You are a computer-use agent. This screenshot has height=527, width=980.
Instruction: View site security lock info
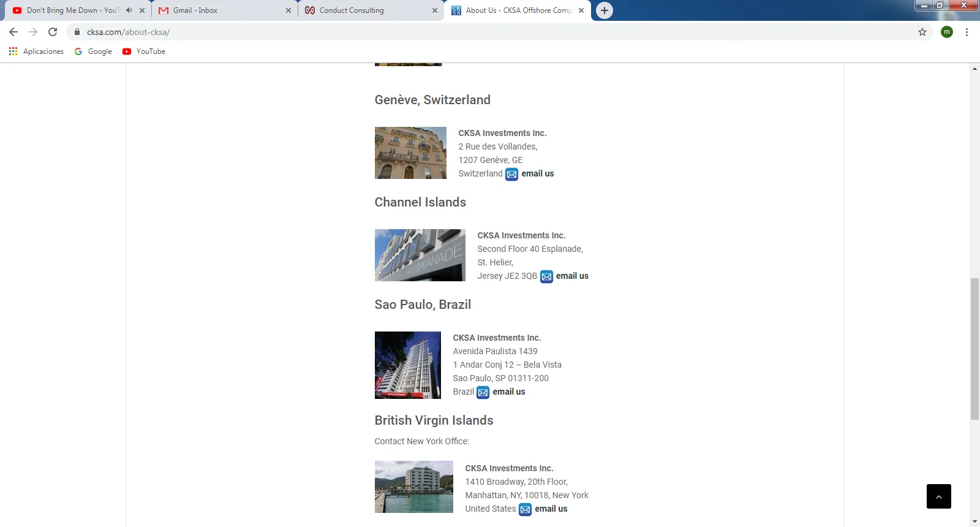click(x=77, y=32)
